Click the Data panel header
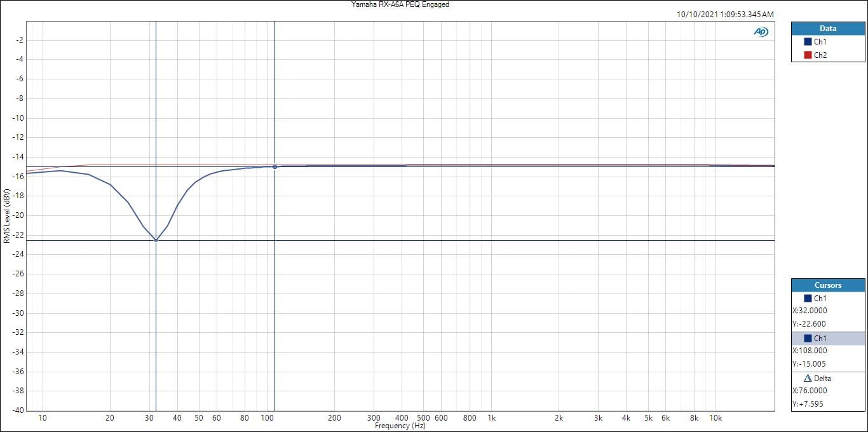 (x=827, y=29)
